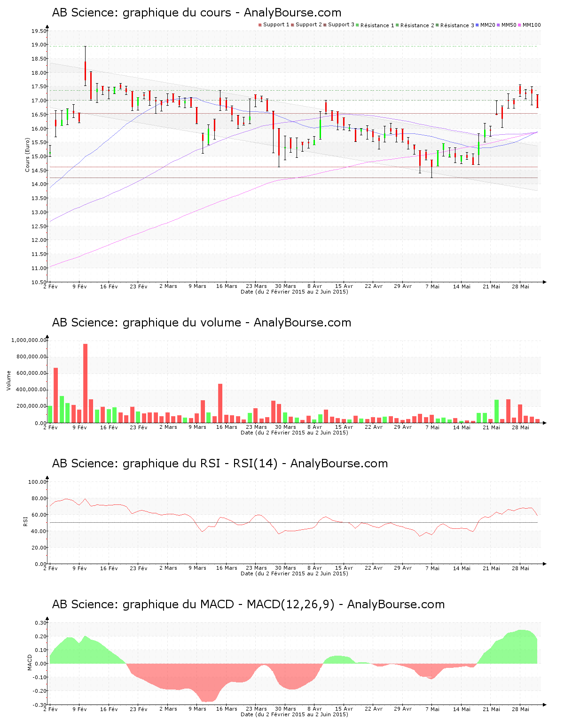Click the 14.50 price axis value
Image resolution: width=564 pixels, height=728 pixels.
39,170
